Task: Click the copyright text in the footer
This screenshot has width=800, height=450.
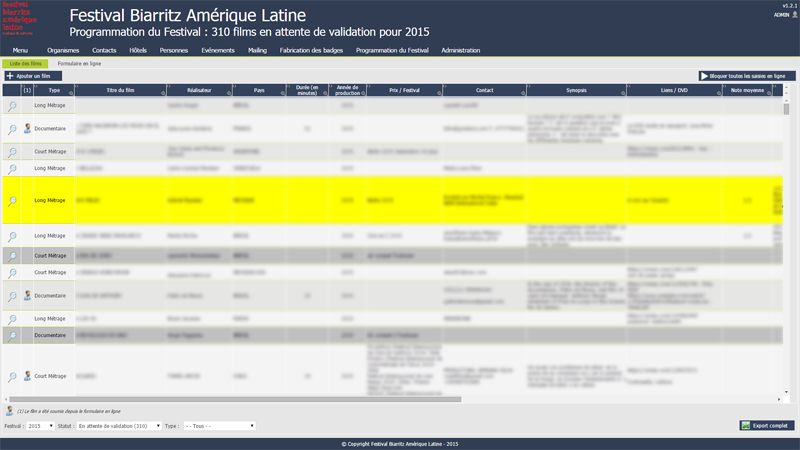Action: (x=399, y=444)
